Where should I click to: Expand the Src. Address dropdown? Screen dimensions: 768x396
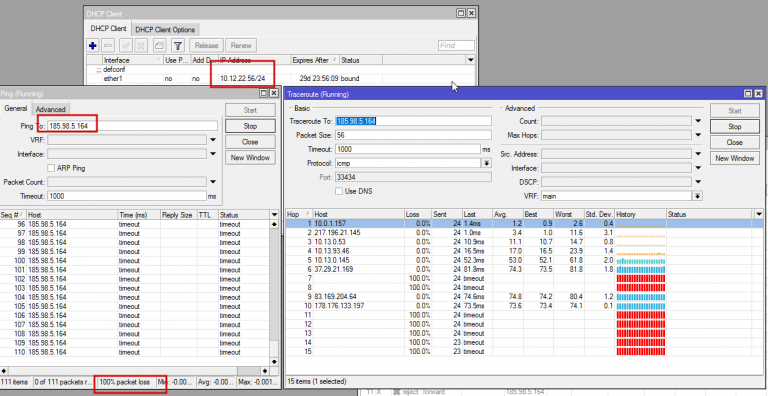[698, 154]
